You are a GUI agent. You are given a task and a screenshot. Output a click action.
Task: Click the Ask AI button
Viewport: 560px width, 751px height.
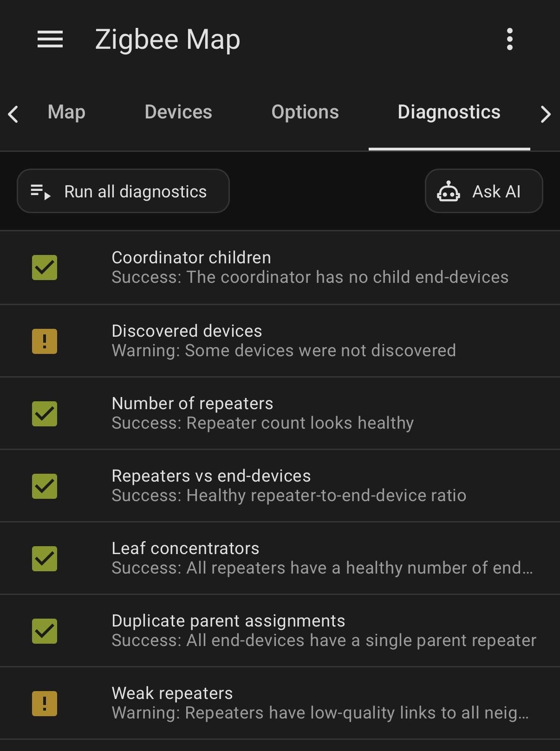484,191
